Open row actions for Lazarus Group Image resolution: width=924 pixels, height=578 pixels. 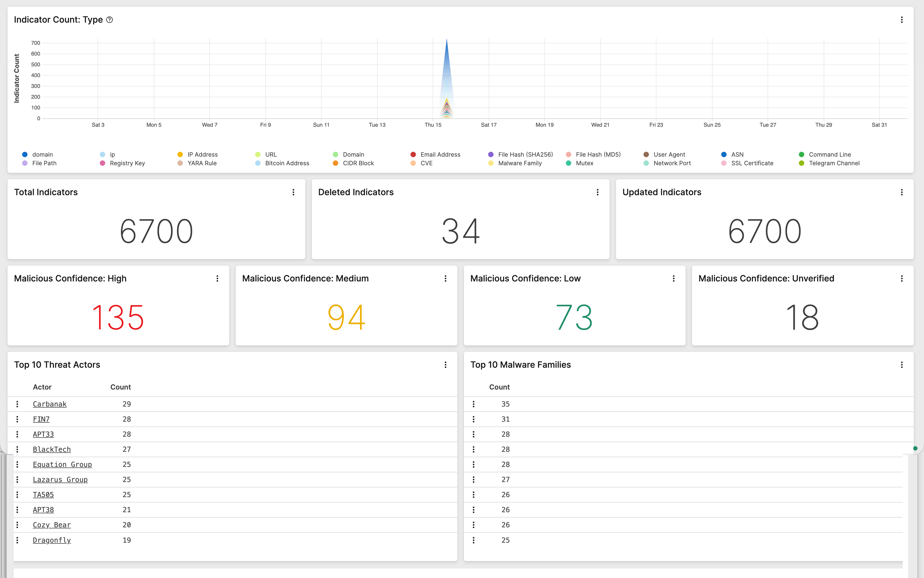click(17, 480)
